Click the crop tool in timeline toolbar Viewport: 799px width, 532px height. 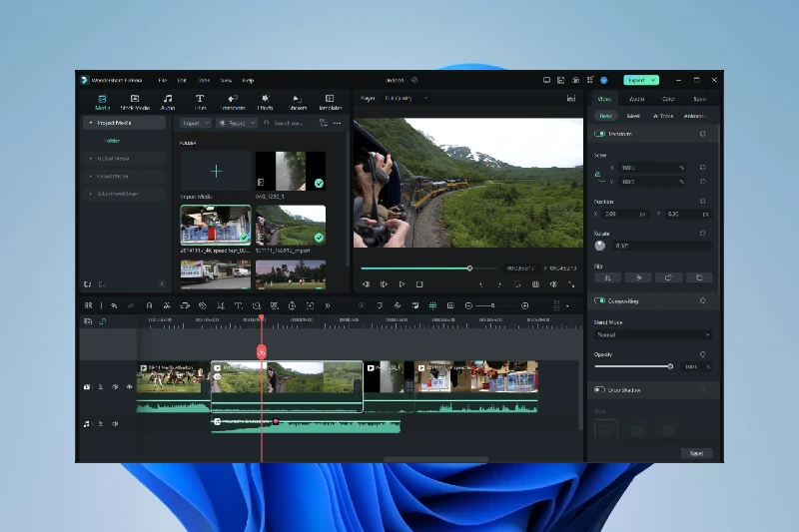tap(221, 305)
